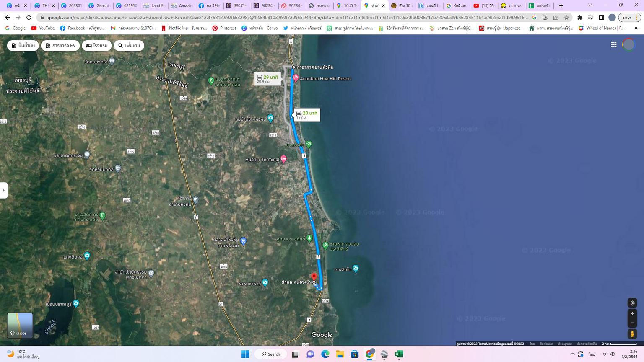The image size is (644, 362).
Task: Open the YouTube bookmark
Action: click(x=43, y=28)
